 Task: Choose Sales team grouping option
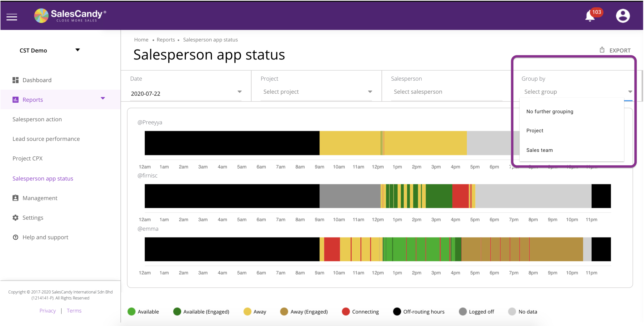[x=539, y=150]
